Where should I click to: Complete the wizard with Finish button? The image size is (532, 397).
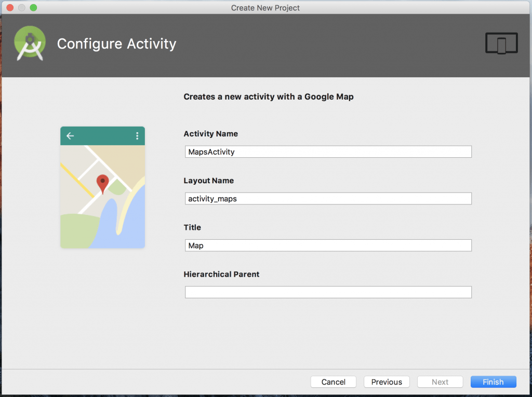point(494,382)
